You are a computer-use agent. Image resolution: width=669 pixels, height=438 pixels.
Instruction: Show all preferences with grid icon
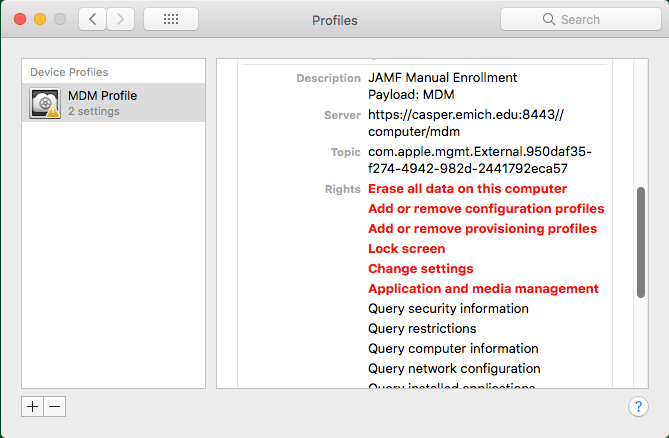pyautogui.click(x=171, y=19)
